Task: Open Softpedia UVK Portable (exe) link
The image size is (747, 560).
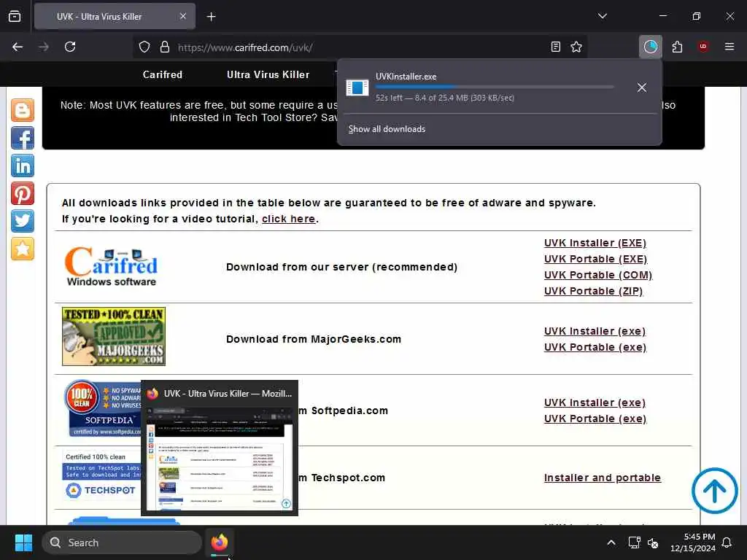Action: 595,419
